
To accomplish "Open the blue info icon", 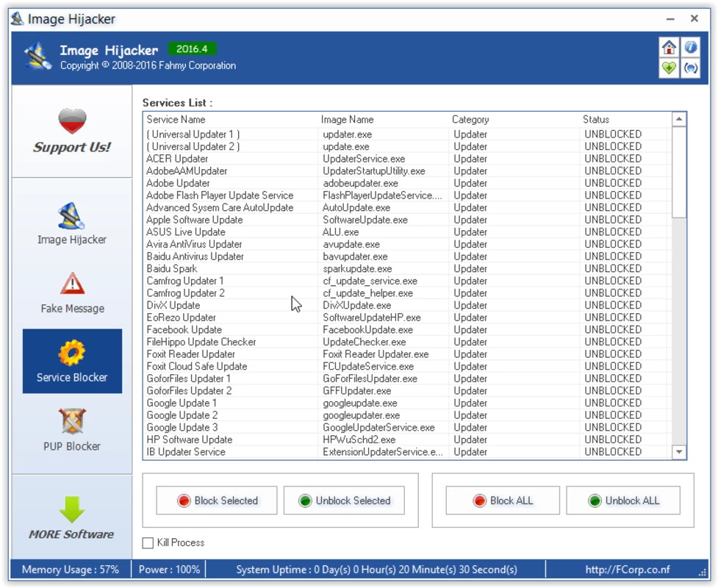I will (691, 47).
